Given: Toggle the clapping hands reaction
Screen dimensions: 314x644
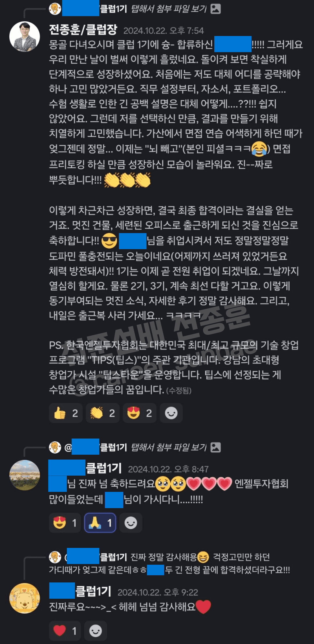Looking at the screenshot, I should click(x=103, y=413).
